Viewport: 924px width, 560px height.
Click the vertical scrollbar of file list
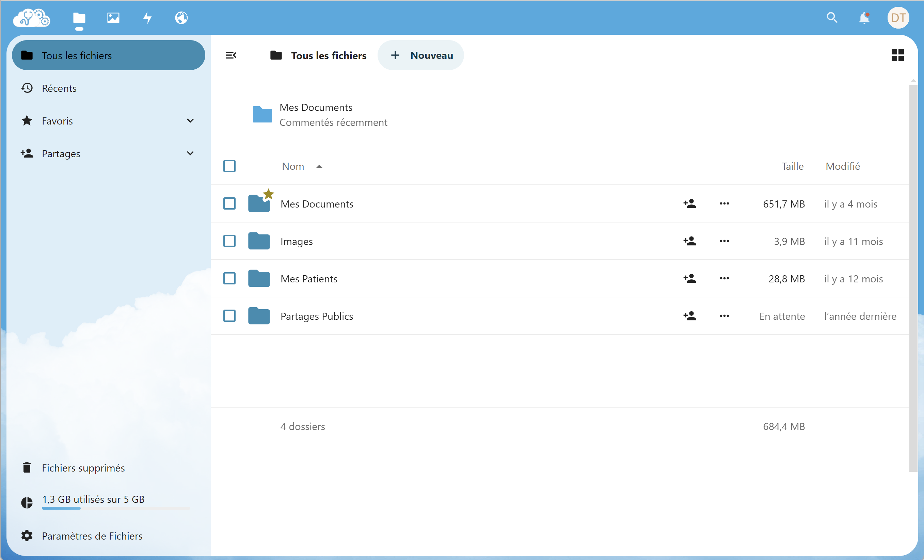913,278
